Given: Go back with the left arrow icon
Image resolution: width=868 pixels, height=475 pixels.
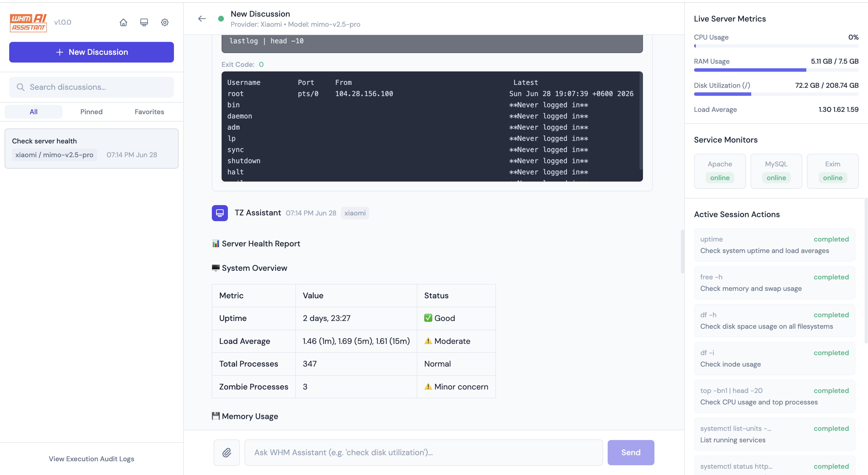Looking at the screenshot, I should coord(202,19).
